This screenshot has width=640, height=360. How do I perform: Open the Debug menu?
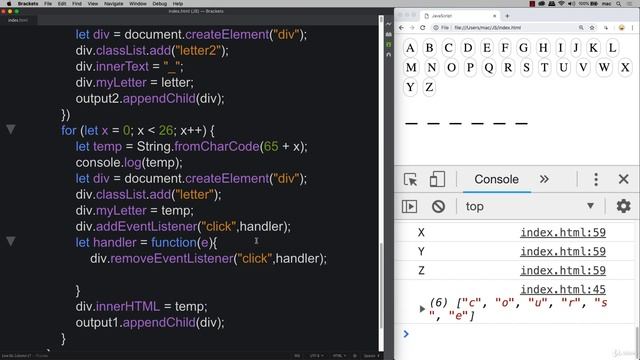[160, 4]
